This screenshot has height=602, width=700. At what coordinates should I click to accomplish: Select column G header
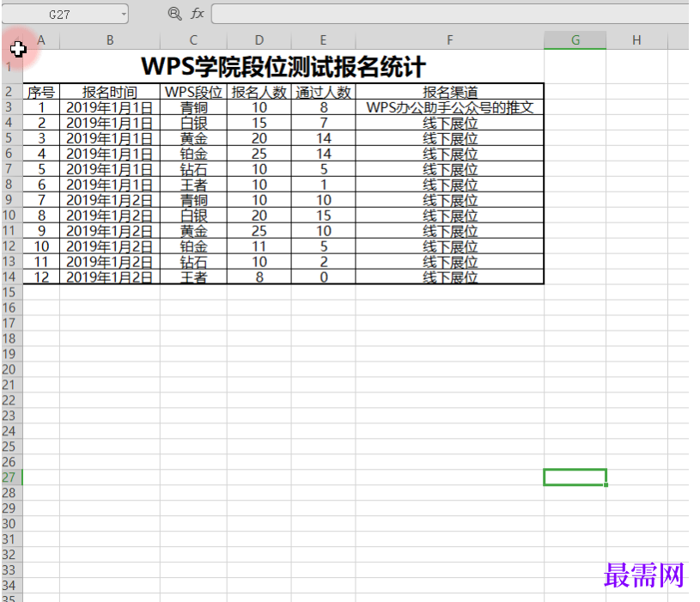click(x=575, y=40)
